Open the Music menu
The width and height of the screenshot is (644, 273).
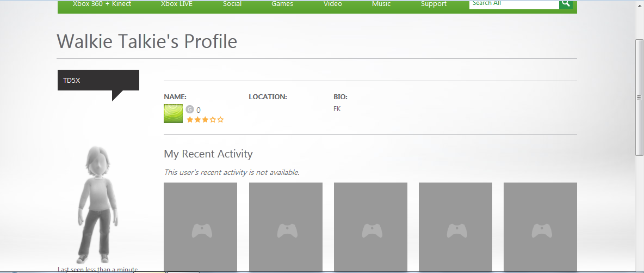[x=381, y=4]
